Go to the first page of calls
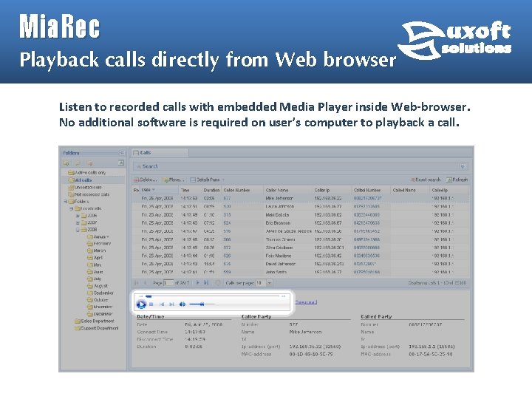This screenshot has height=399, width=532. tap(137, 282)
